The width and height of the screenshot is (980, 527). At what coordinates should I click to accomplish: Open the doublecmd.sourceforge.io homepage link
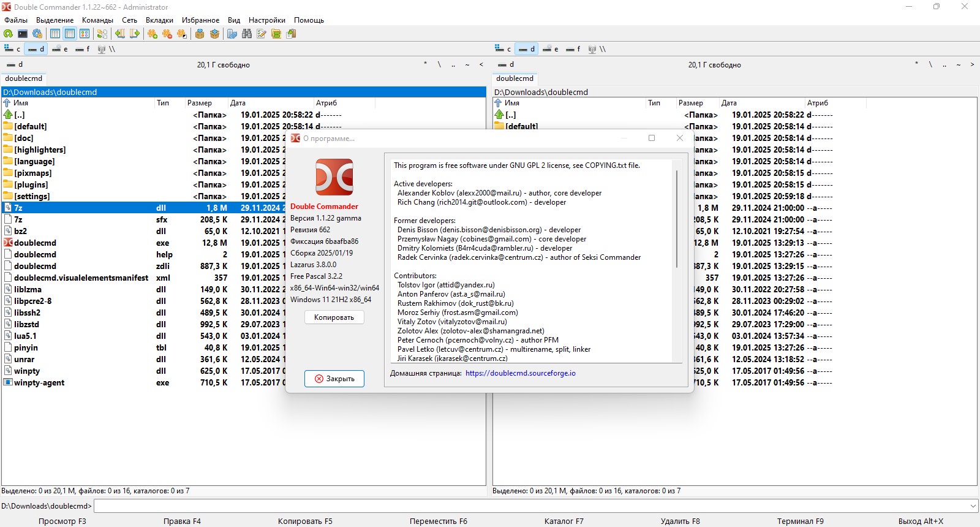pos(521,373)
